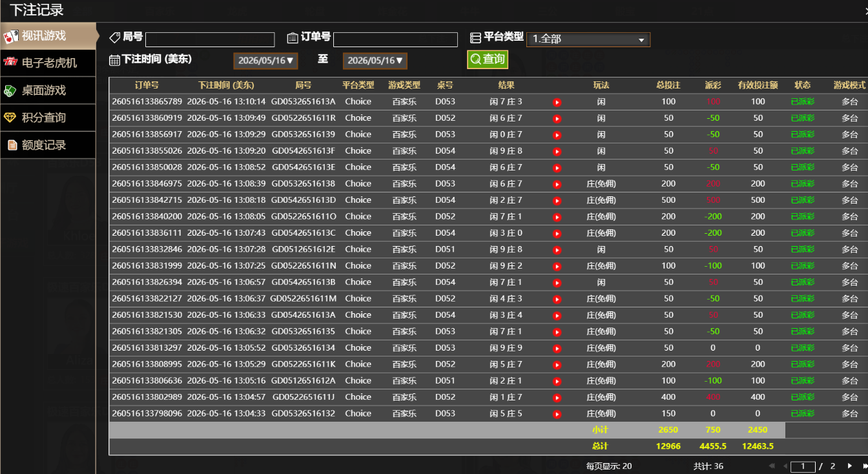
Task: Jump to the last page arrow
Action: point(865,466)
